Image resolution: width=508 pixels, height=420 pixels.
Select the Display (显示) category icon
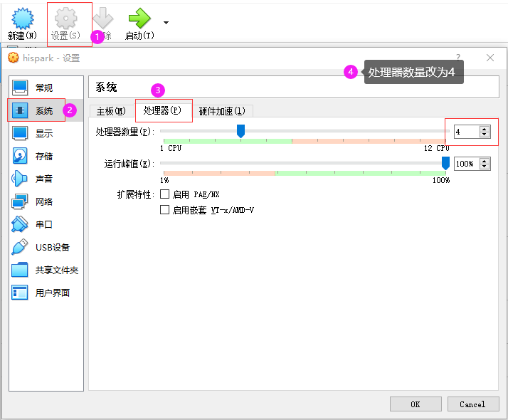click(20, 133)
